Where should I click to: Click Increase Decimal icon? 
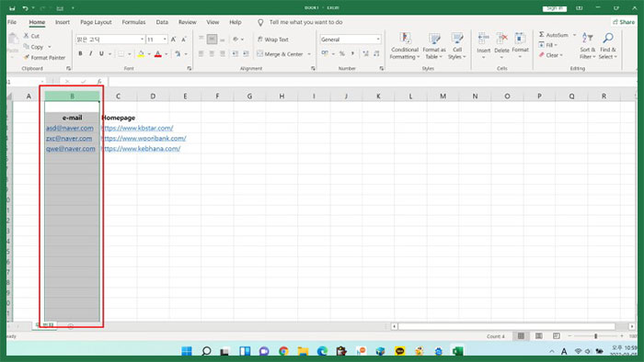coord(365,53)
